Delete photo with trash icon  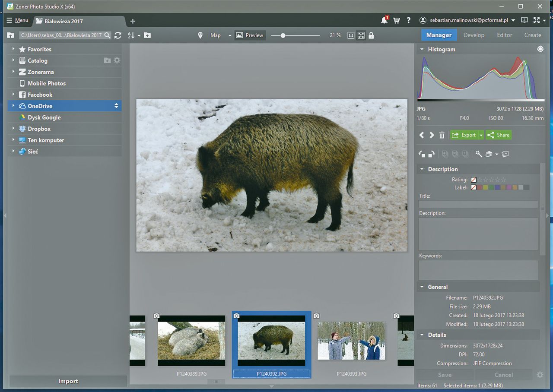pyautogui.click(x=442, y=135)
